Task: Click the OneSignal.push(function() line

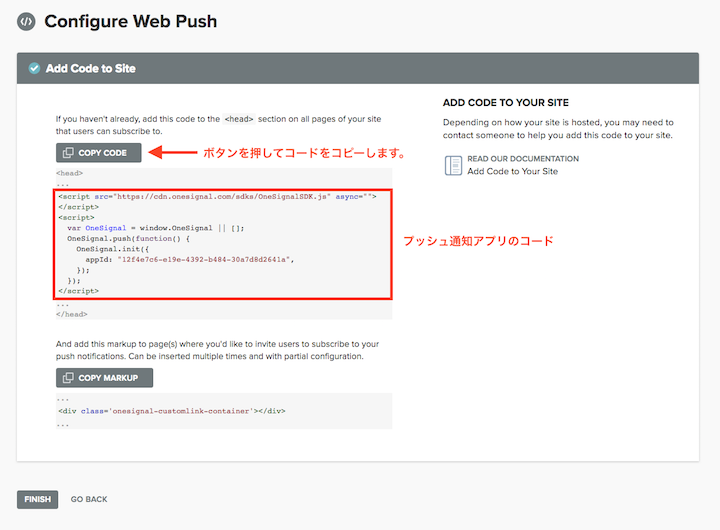Action: pos(128,238)
